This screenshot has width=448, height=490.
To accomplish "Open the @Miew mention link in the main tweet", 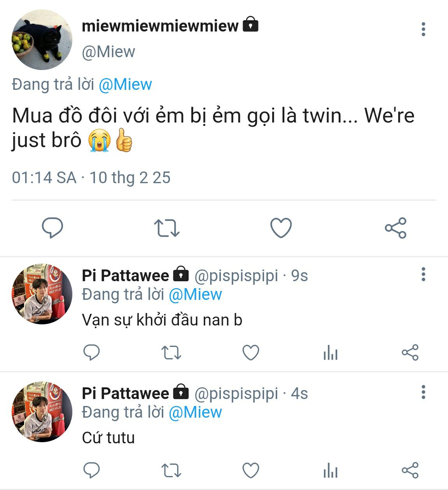I will click(x=125, y=84).
